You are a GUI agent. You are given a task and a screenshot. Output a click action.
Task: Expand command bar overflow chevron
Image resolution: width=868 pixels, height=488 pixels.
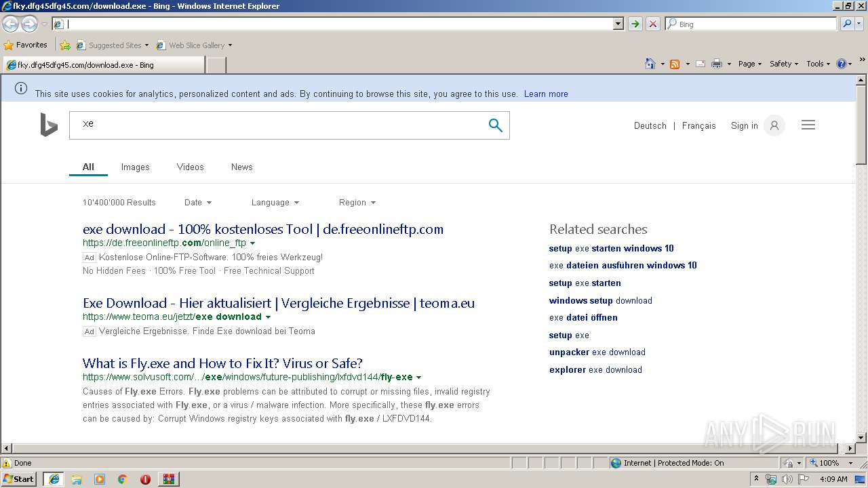(x=863, y=60)
